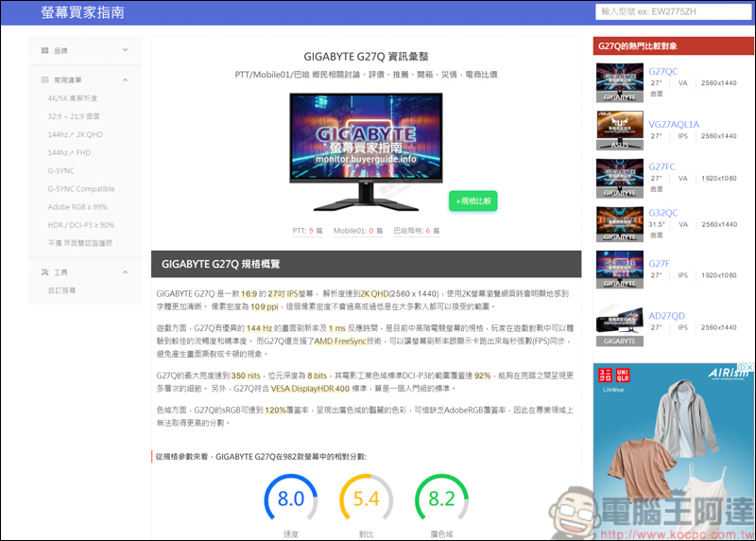The width and height of the screenshot is (756, 541).
Task: Open the VG27AQL1A comparison link
Action: [674, 124]
